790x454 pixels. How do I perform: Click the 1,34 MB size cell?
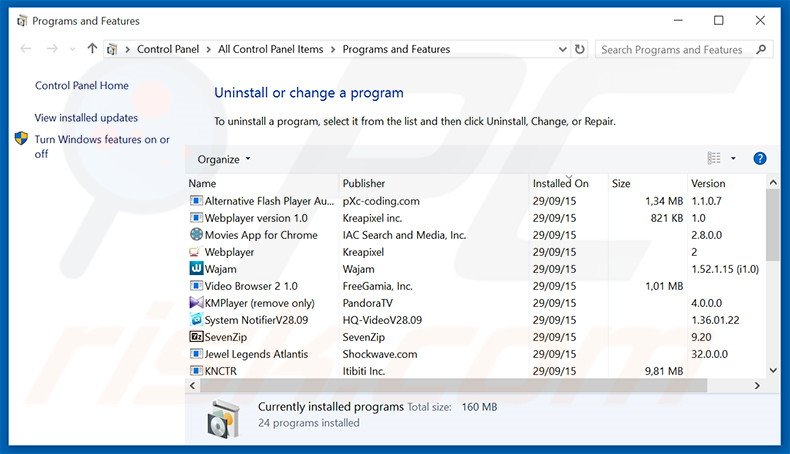click(664, 201)
